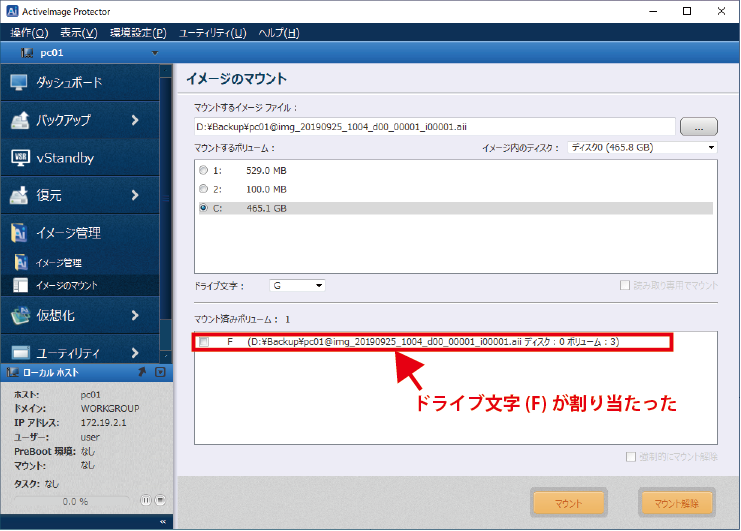Expand the バックアップ sidebar submenu
The width and height of the screenshot is (741, 531).
tap(134, 120)
